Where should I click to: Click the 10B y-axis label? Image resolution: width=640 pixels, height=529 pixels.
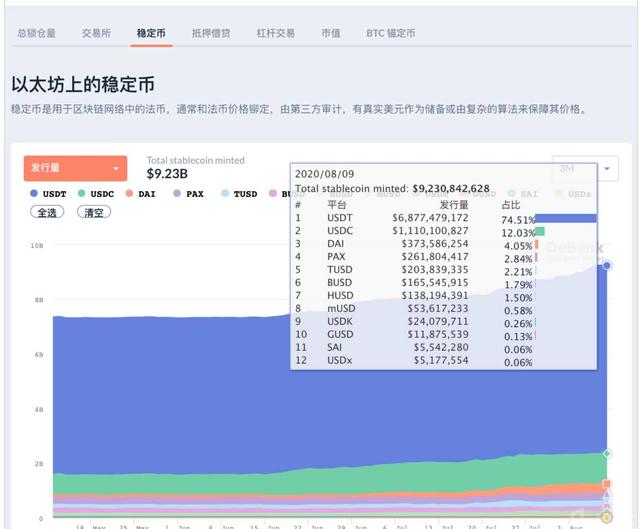(x=37, y=246)
